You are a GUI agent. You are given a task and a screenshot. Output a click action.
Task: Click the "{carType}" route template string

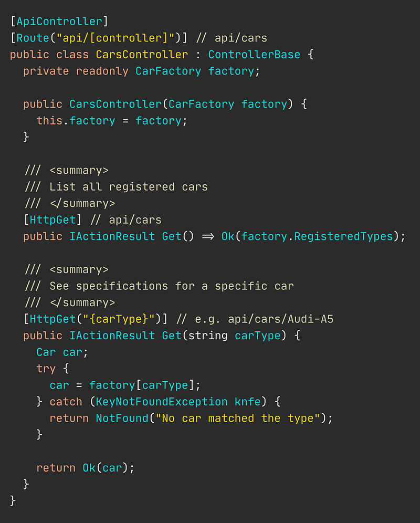click(x=119, y=319)
